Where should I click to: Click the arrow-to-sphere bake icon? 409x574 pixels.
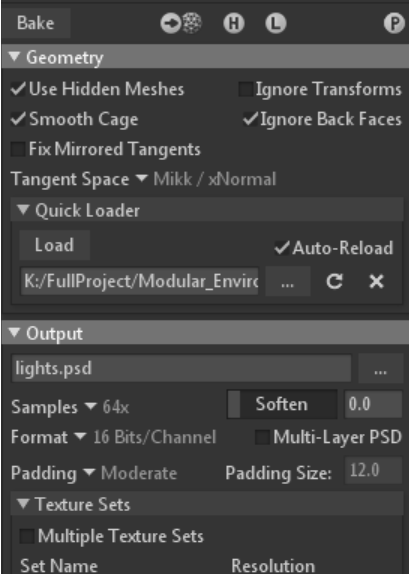click(181, 23)
